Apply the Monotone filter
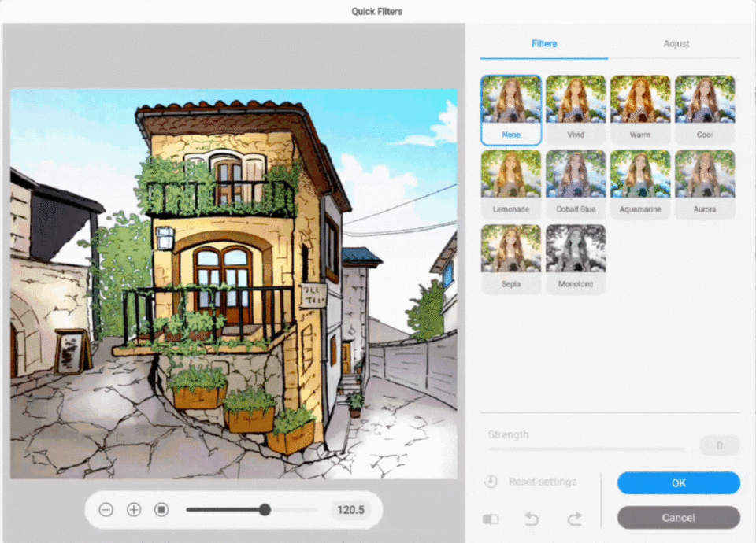The height and width of the screenshot is (543, 756). click(576, 259)
